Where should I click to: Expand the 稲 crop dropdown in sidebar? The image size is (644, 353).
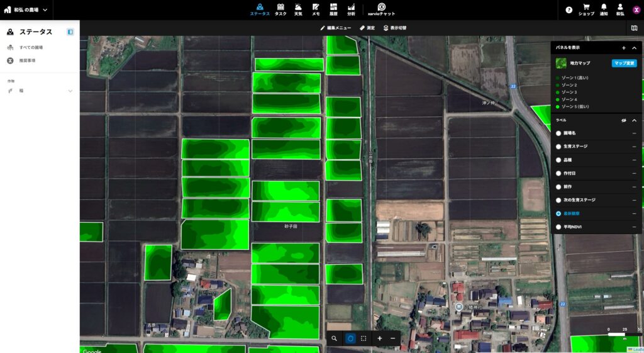pos(70,91)
